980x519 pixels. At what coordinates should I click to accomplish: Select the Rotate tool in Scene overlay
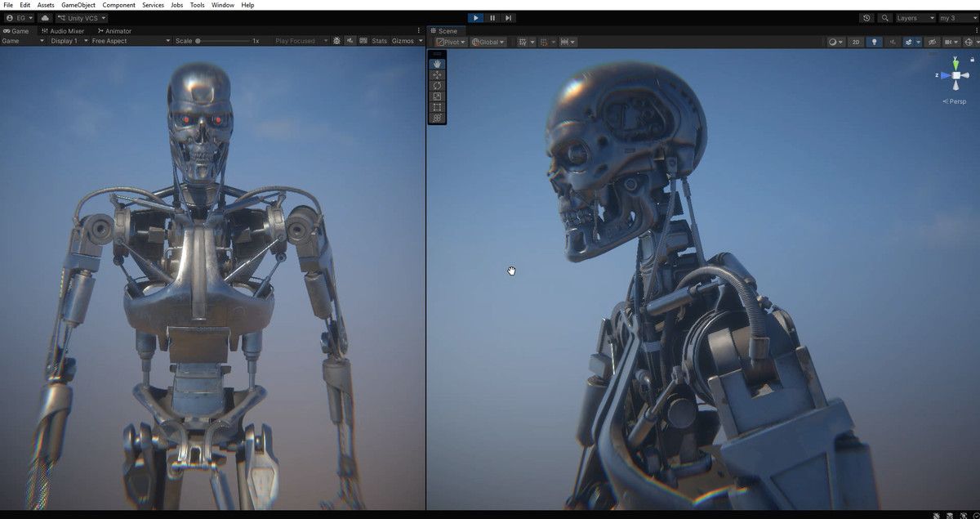(x=437, y=85)
